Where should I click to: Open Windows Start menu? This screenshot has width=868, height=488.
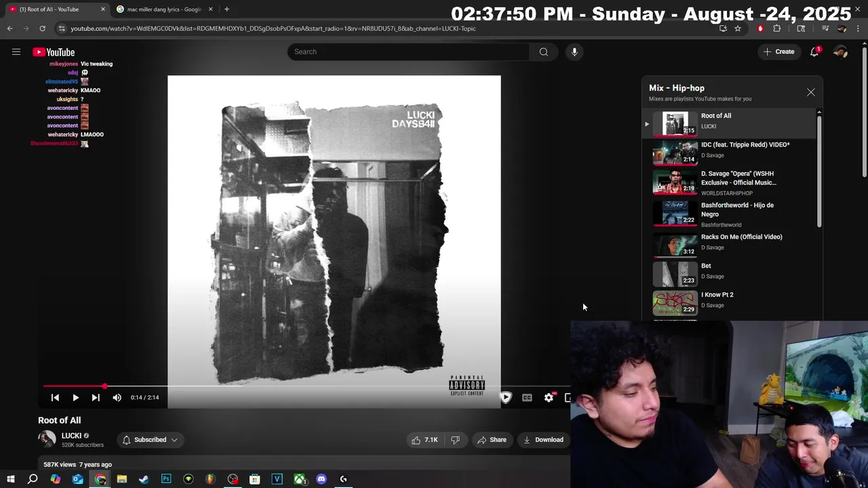11,479
